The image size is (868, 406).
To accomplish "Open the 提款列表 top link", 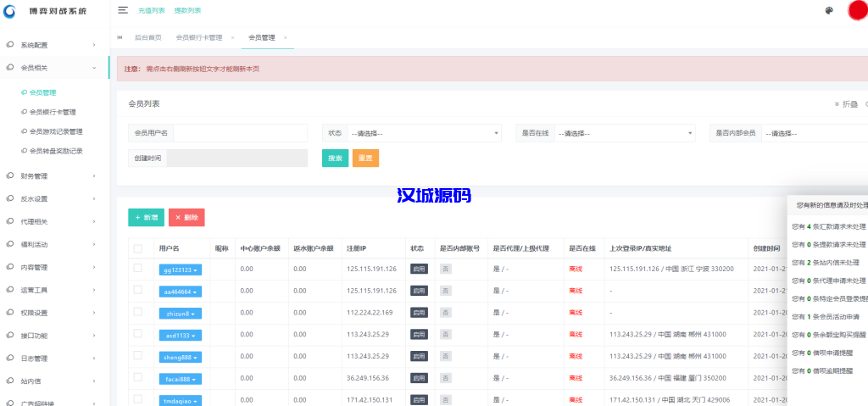I will pos(187,10).
